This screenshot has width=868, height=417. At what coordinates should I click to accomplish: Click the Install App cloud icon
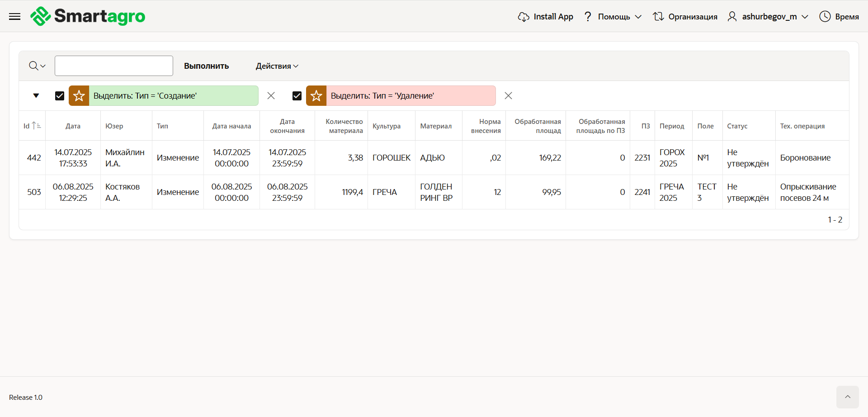tap(524, 17)
